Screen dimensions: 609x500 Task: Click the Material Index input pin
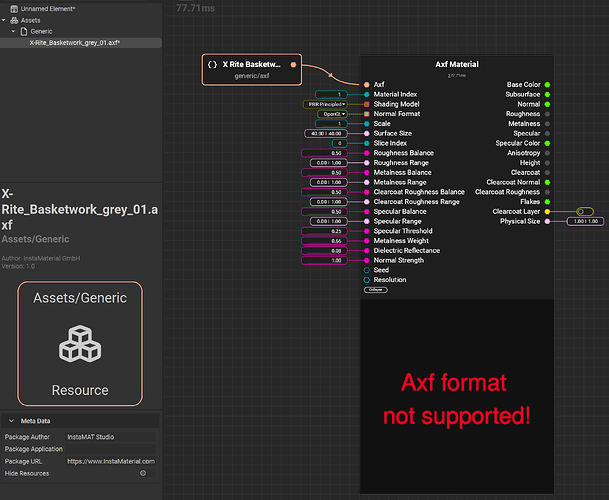tap(367, 94)
